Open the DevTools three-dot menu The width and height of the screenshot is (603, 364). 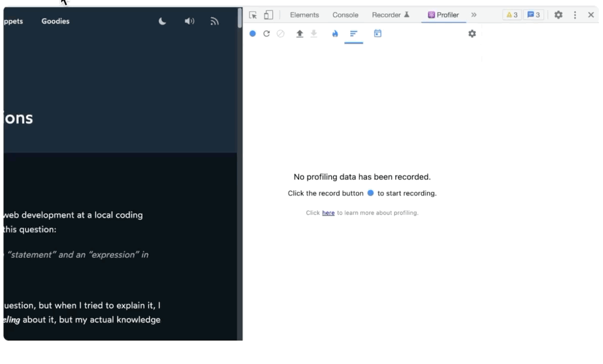click(x=575, y=15)
